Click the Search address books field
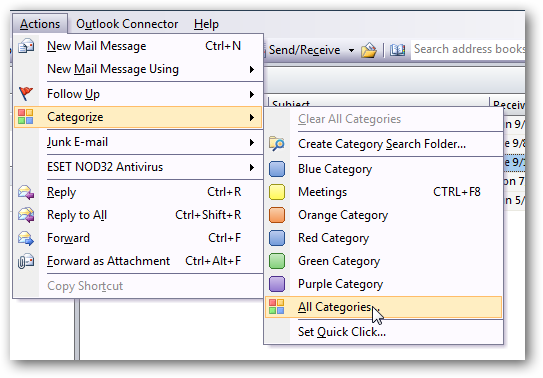Viewport: 543px width, 378px height. [x=468, y=50]
